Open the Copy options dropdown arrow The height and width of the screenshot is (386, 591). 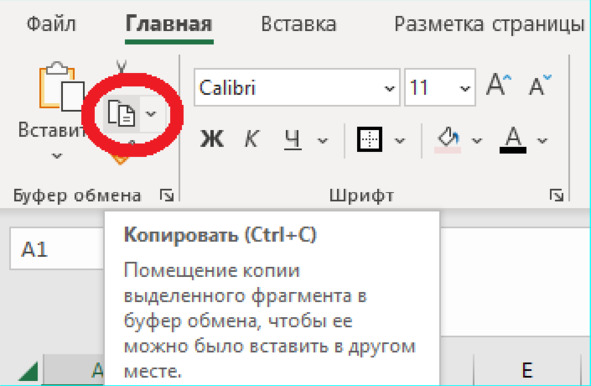coord(151,113)
